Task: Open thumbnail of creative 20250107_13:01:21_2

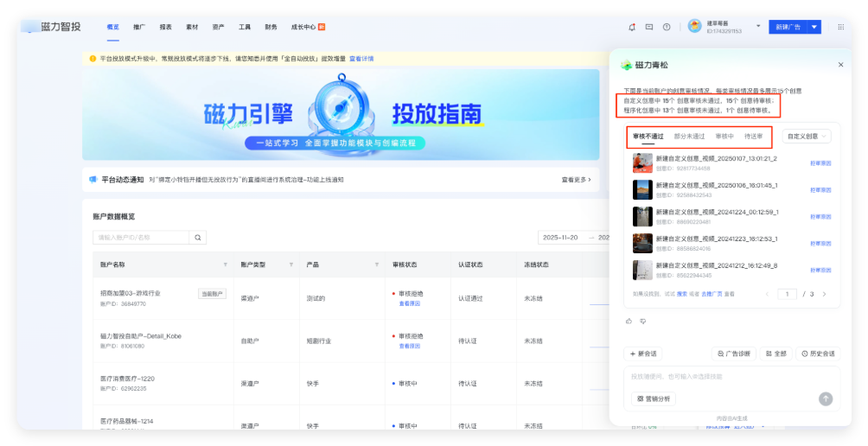Action: [642, 163]
